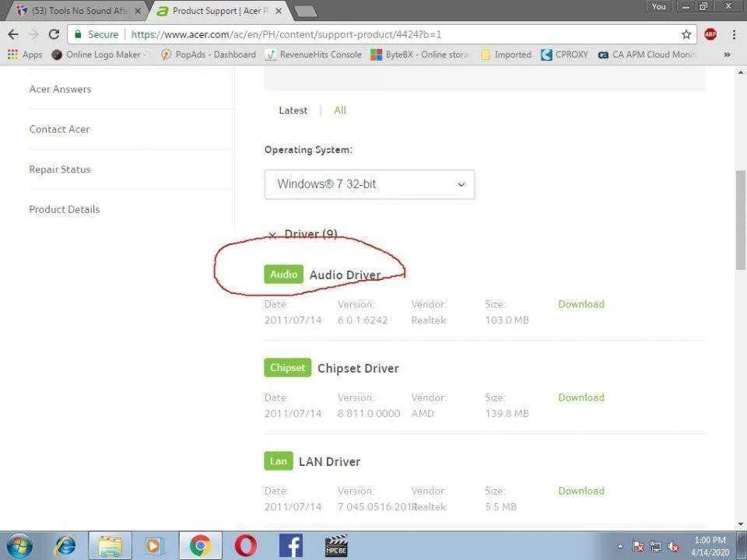The width and height of the screenshot is (747, 560).
Task: Open MPC-BE player from the taskbar
Action: 336,546
